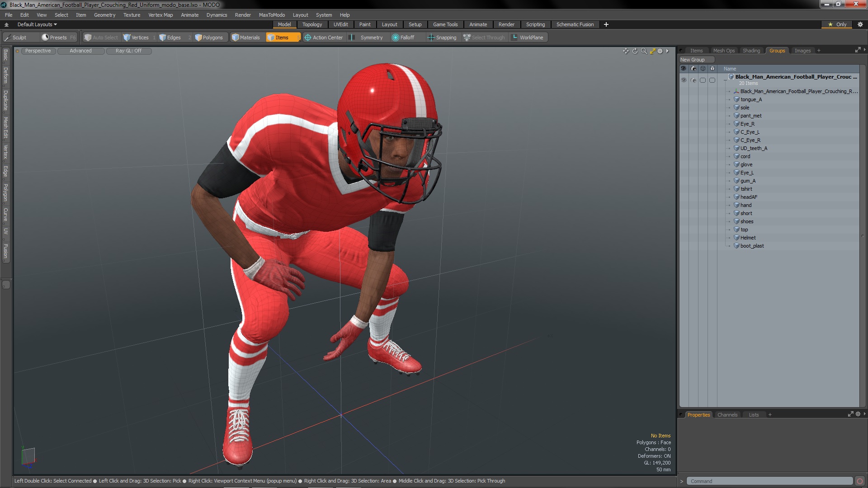Click the viewport zoom magnifier icon

tap(644, 51)
